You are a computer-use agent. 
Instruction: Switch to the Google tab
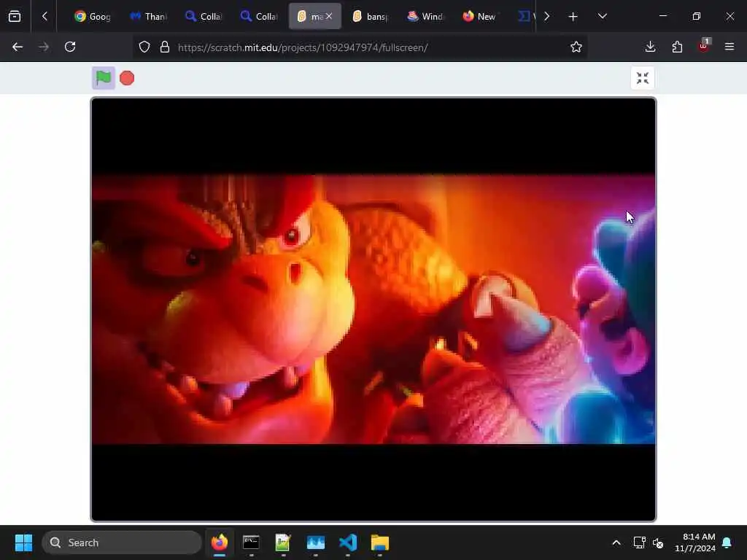click(x=93, y=17)
